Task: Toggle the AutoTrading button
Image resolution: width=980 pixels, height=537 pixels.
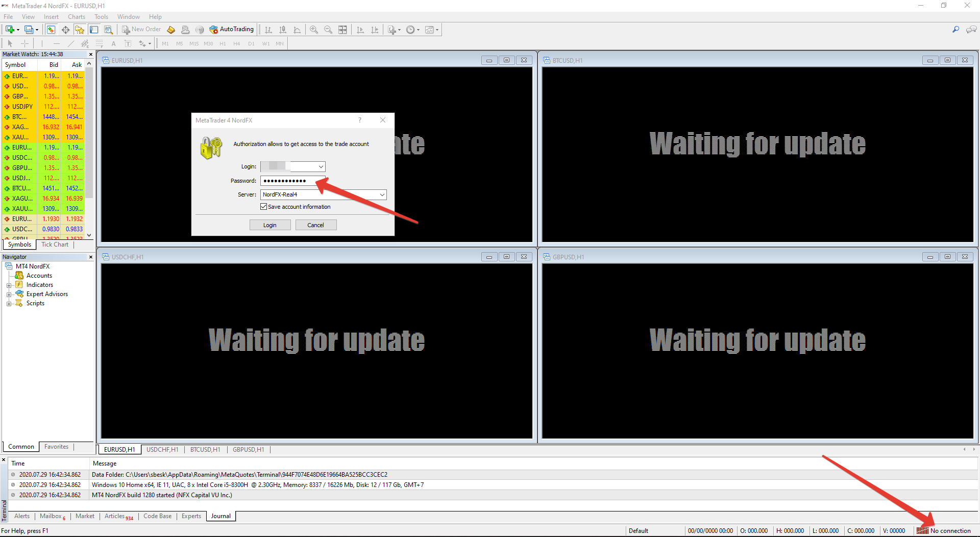Action: tap(231, 30)
